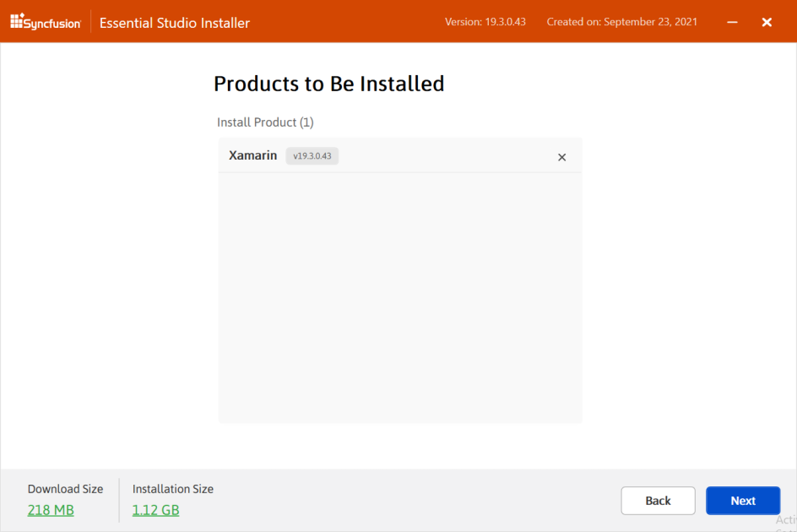Go back with the Back button
The image size is (797, 532).
point(658,501)
